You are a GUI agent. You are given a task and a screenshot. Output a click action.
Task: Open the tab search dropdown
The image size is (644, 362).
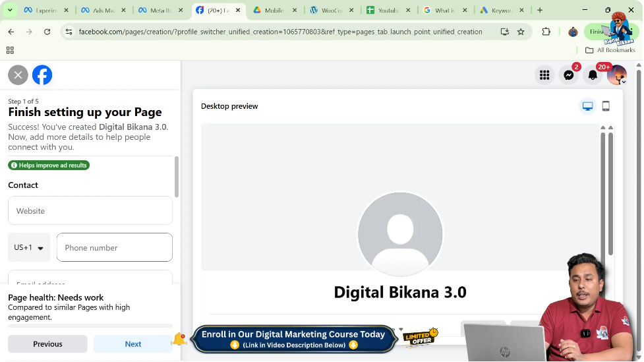(9, 11)
